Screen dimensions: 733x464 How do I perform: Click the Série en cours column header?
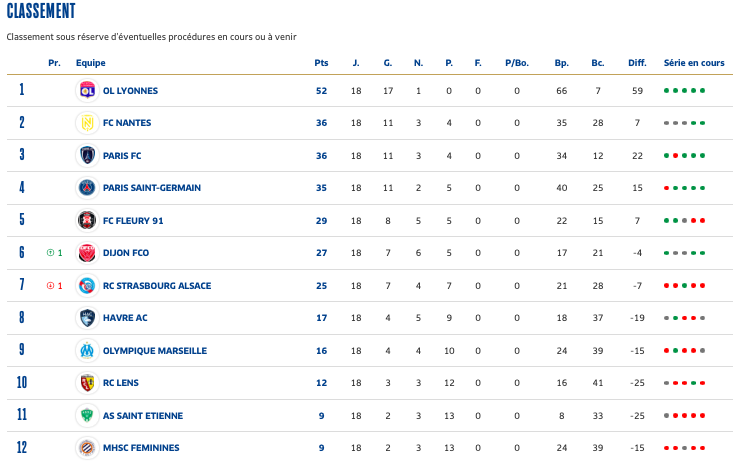click(694, 63)
